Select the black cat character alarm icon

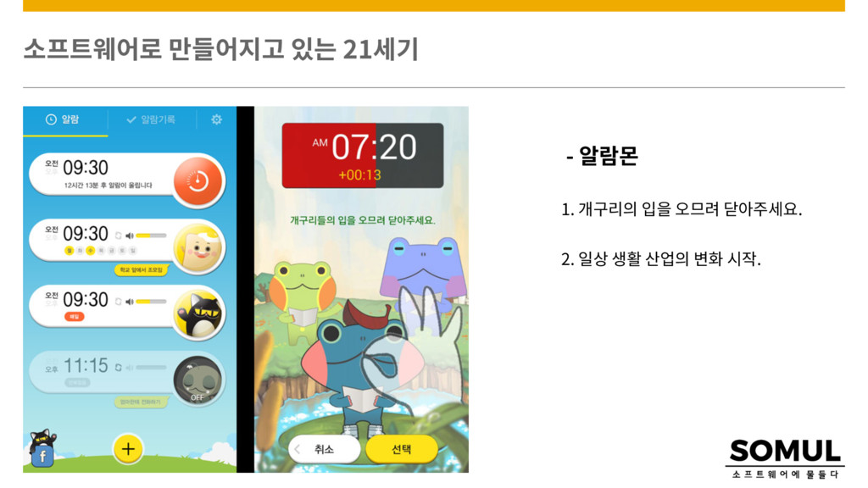click(x=198, y=313)
